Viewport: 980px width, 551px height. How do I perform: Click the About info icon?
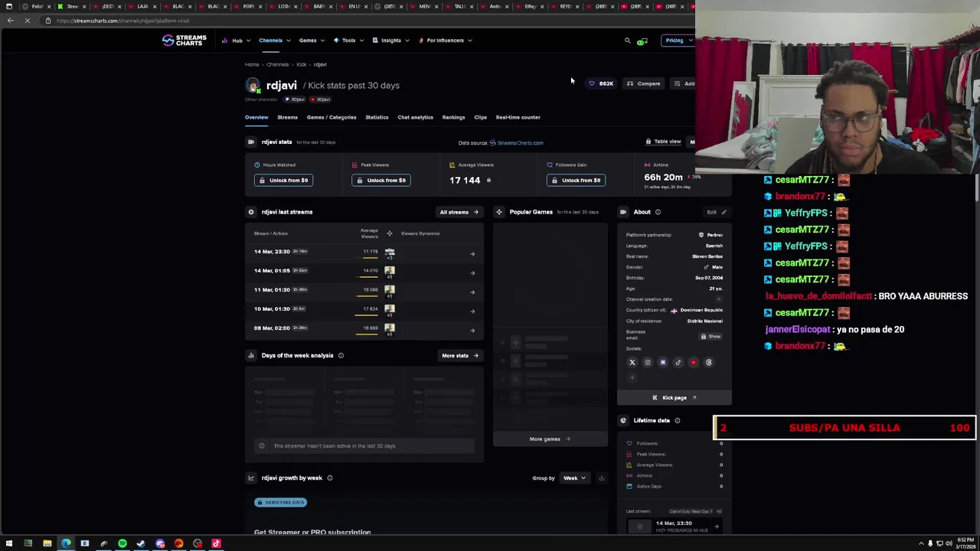coord(658,212)
